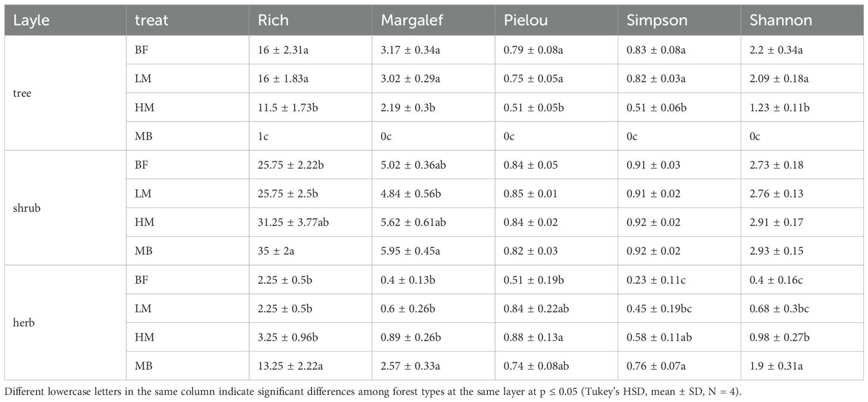Click the tree layer row label
Screen dimensions: 868x402
21,93
